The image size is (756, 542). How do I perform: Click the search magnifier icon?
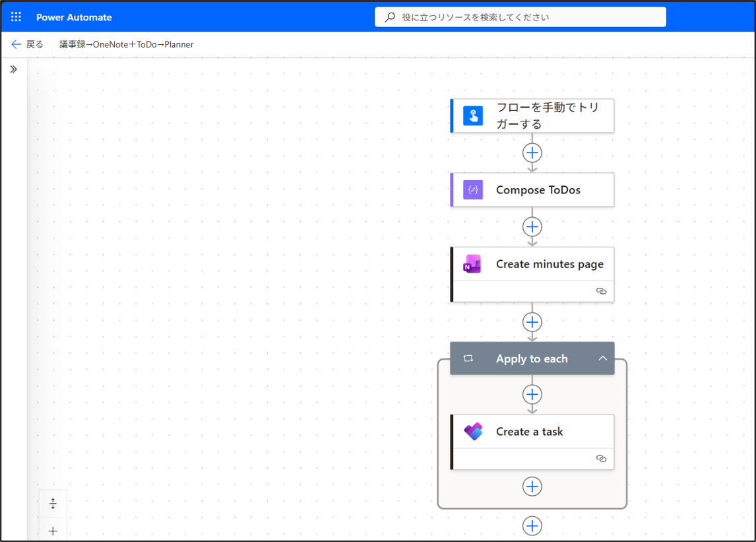coord(390,17)
